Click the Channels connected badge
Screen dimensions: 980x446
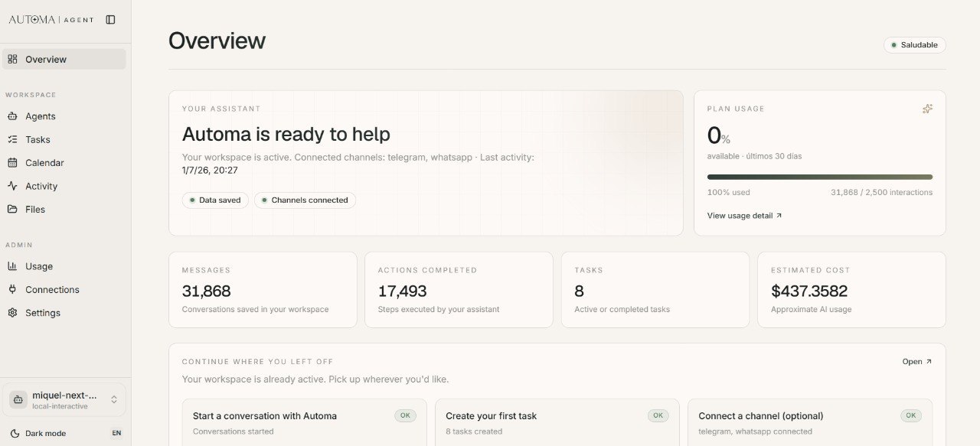tap(305, 200)
